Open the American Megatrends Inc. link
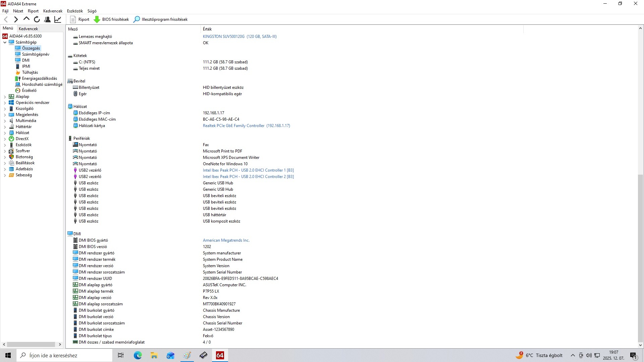Viewport: 644px width, 362px height. 226,240
